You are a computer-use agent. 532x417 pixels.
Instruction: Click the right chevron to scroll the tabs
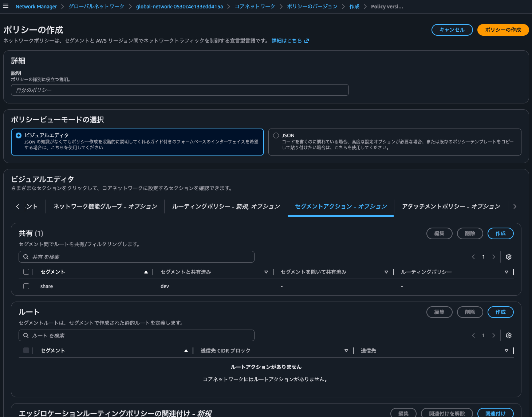point(515,206)
